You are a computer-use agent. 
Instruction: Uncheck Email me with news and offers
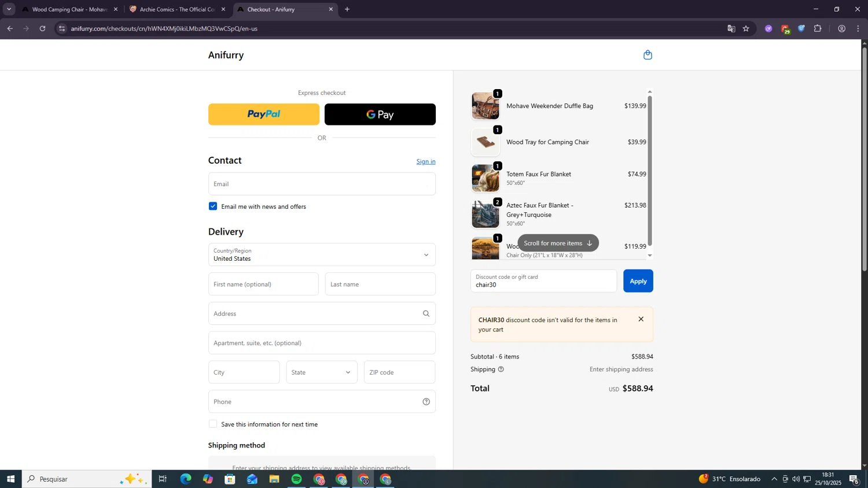point(213,206)
